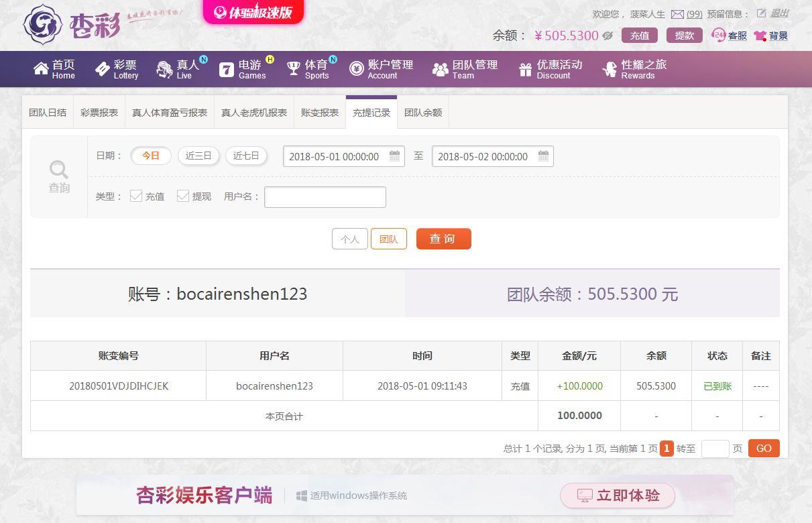The height and width of the screenshot is (523, 812).
Task: Click the 充值 recharge button in header
Action: tap(640, 36)
